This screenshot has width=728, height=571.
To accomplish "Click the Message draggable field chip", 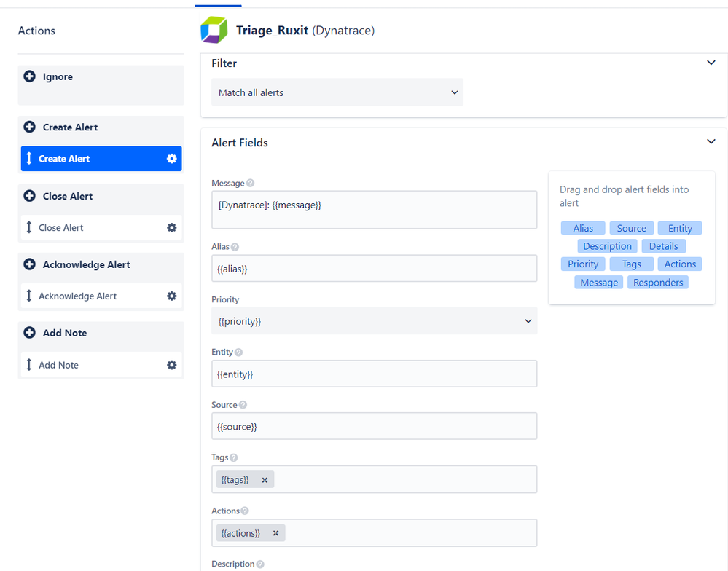I will (x=599, y=283).
